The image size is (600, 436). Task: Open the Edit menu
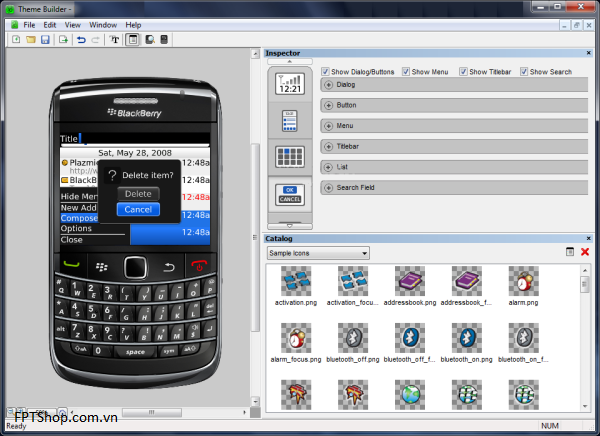pyautogui.click(x=50, y=25)
